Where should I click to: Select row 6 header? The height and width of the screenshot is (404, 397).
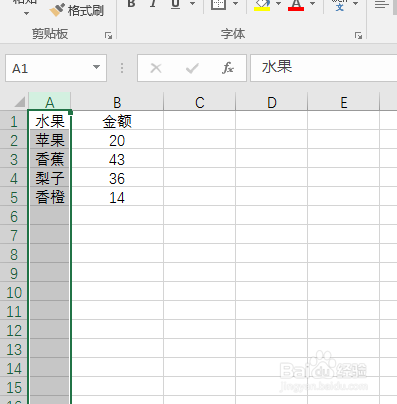[x=14, y=216]
